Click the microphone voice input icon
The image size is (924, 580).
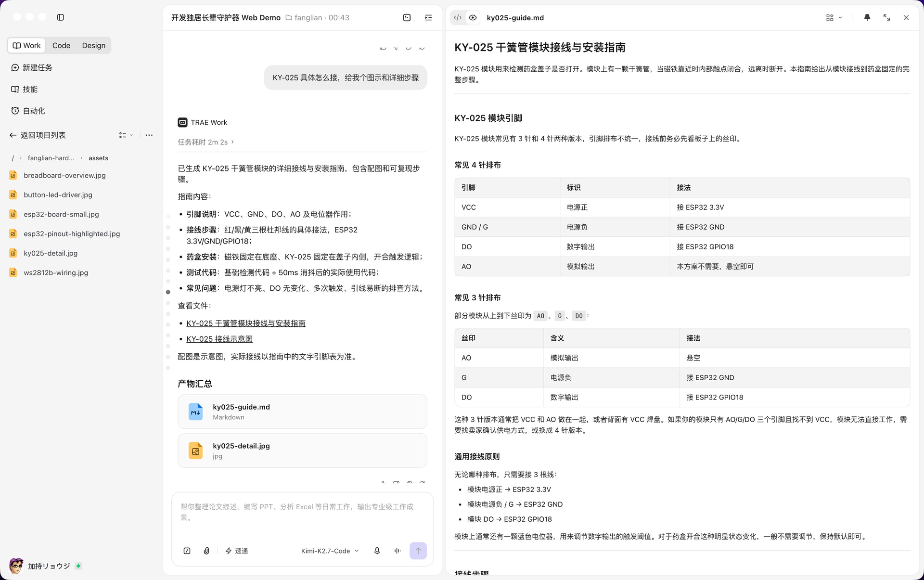click(377, 551)
